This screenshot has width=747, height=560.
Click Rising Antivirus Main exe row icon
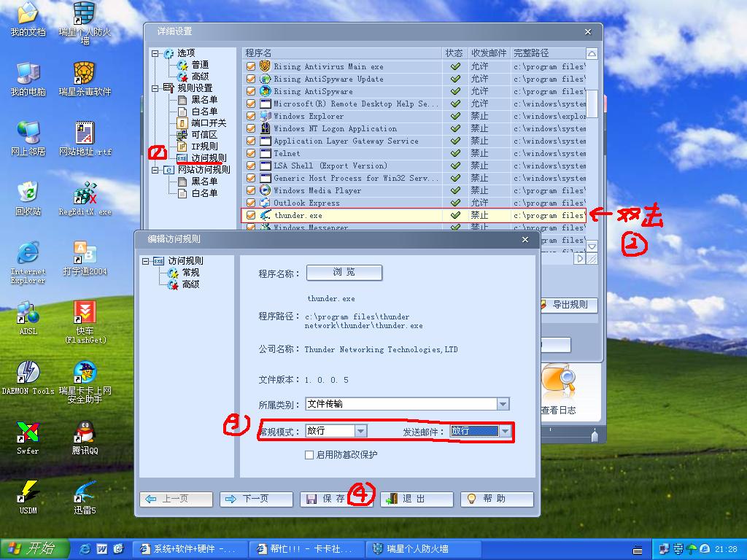point(266,66)
